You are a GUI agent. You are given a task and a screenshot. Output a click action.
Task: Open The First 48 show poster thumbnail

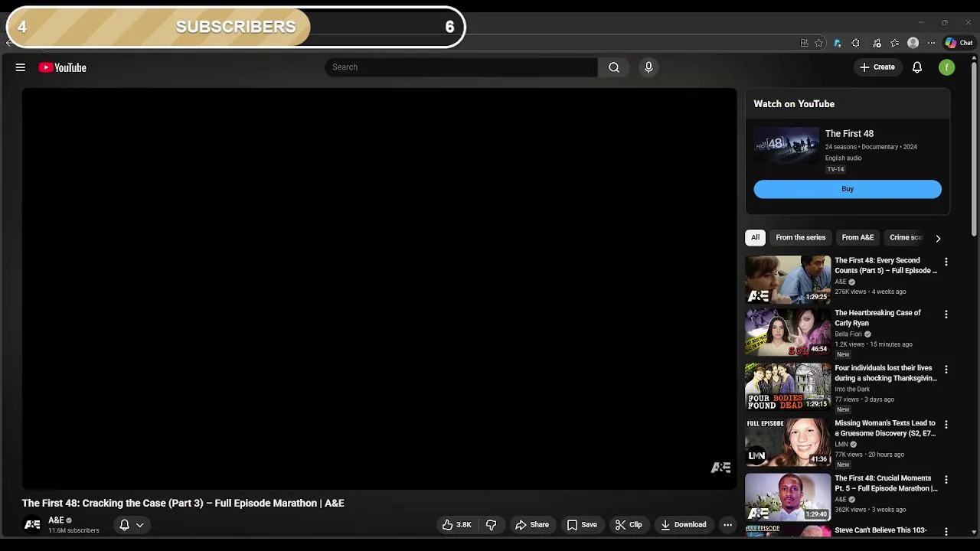pos(786,145)
